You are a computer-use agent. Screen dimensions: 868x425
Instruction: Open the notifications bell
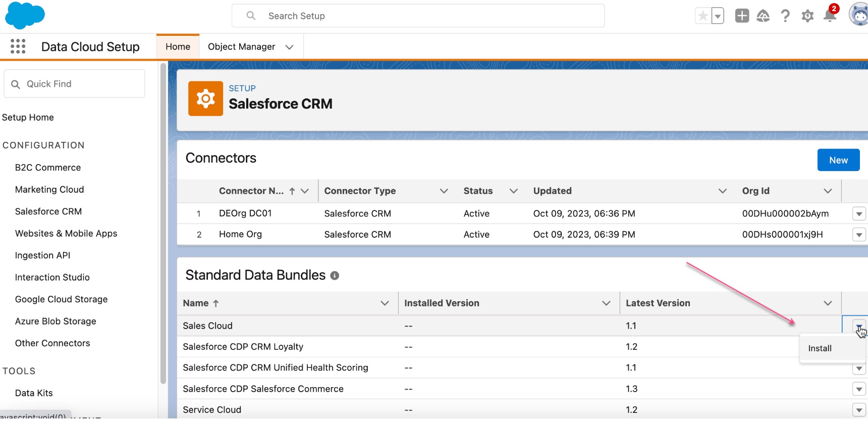click(x=830, y=16)
